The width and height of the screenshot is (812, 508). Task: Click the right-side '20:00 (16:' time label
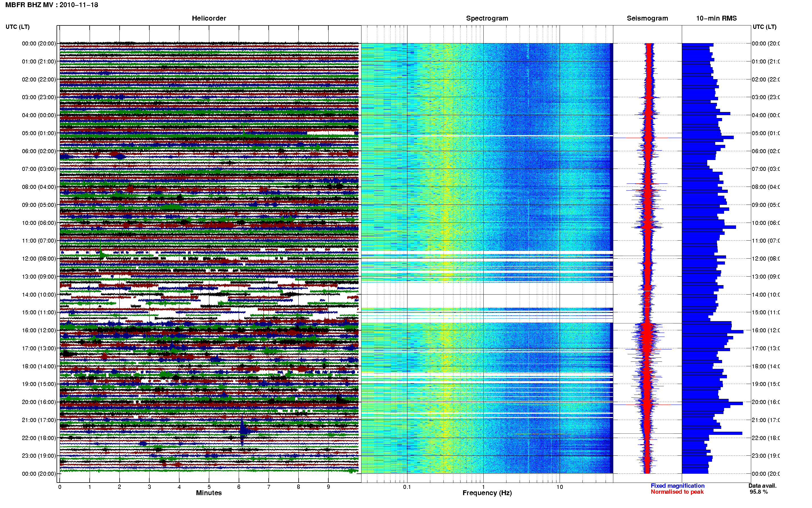(766, 402)
